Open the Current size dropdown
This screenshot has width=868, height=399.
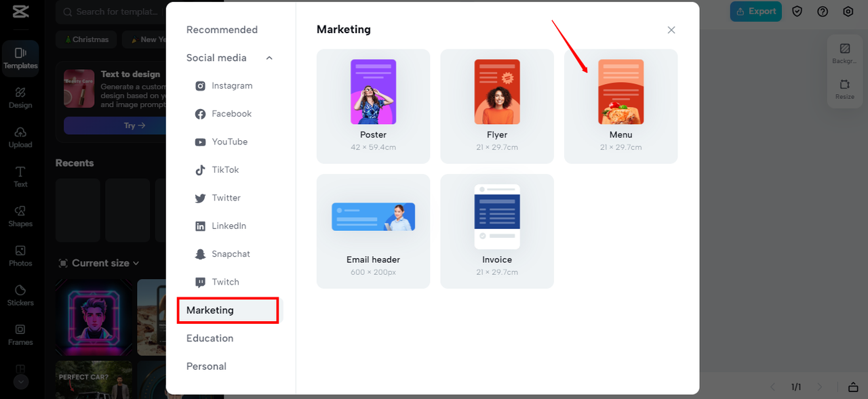pyautogui.click(x=99, y=263)
